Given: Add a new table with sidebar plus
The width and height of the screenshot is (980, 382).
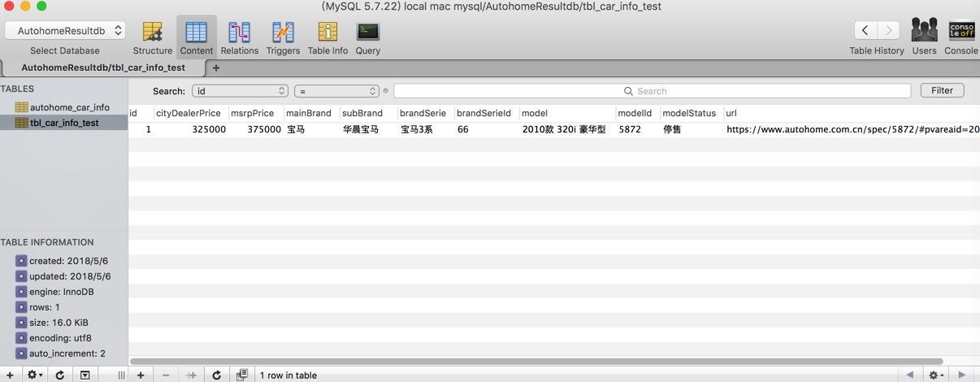Looking at the screenshot, I should point(10,375).
